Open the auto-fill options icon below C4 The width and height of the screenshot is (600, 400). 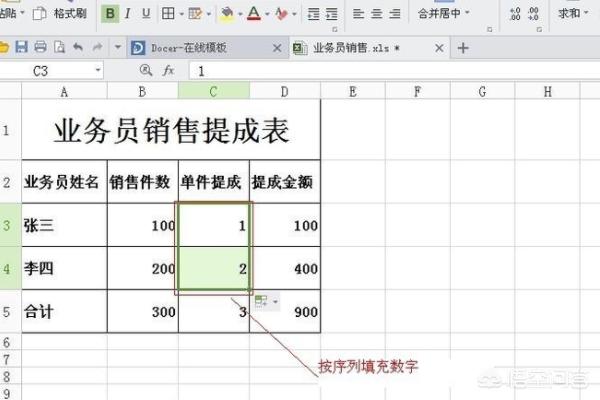[x=262, y=301]
